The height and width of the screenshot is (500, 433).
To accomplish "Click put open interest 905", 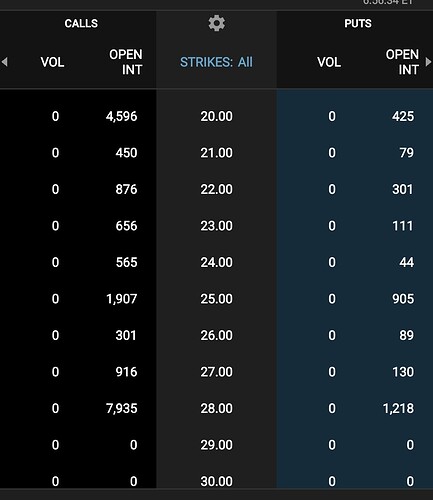I will (403, 299).
